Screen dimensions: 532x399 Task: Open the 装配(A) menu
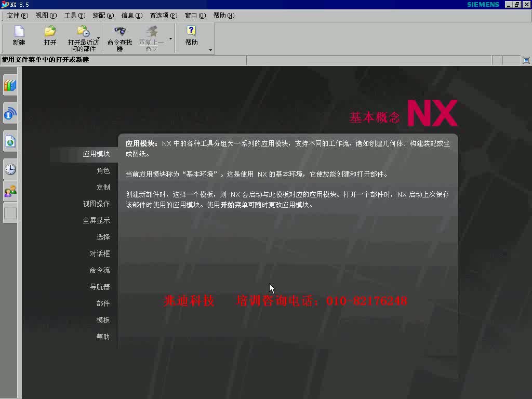[103, 16]
